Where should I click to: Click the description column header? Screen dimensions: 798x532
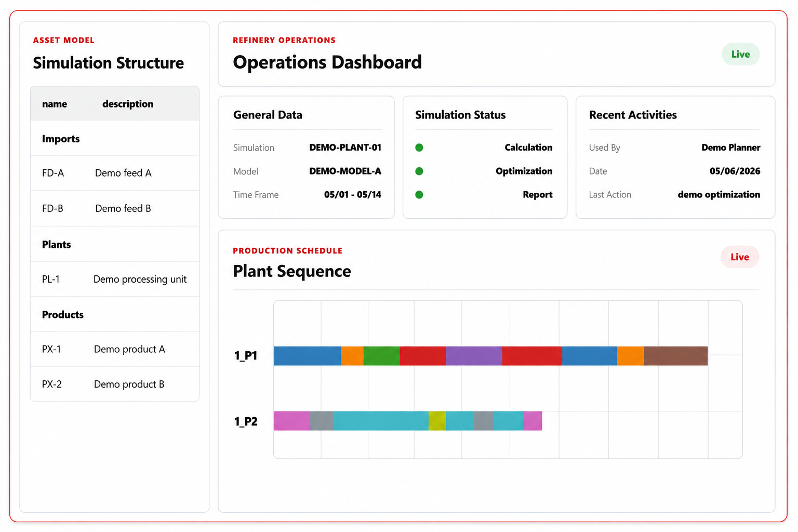click(x=128, y=104)
